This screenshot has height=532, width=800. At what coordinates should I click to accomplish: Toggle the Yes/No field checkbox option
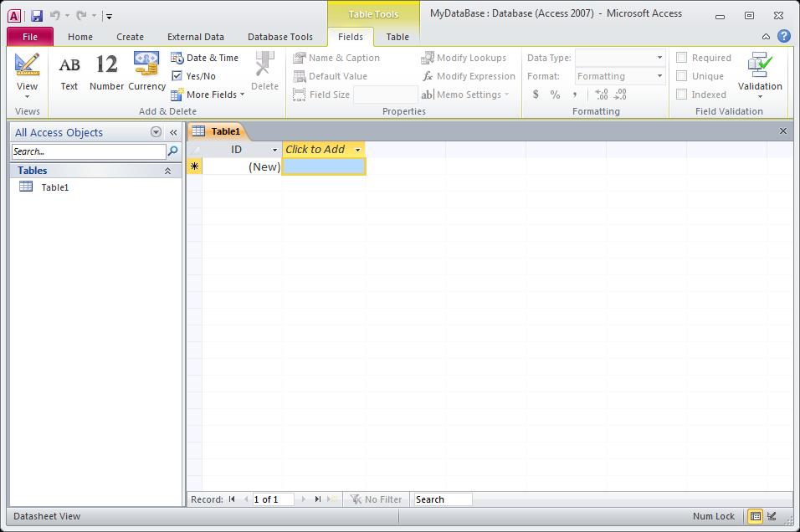177,76
